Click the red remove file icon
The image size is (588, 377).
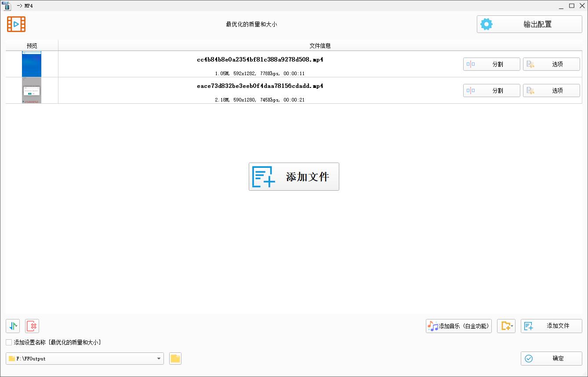pyautogui.click(x=32, y=326)
